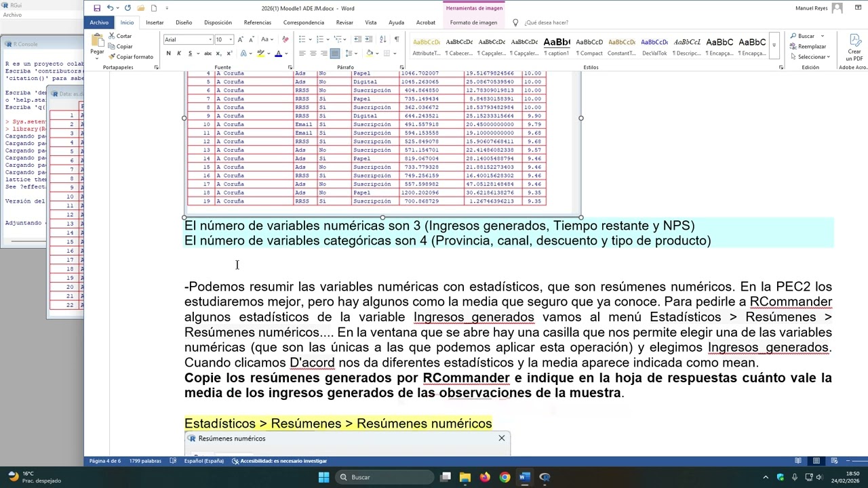Apply the caption1 style
The image size is (868, 488).
557,46
